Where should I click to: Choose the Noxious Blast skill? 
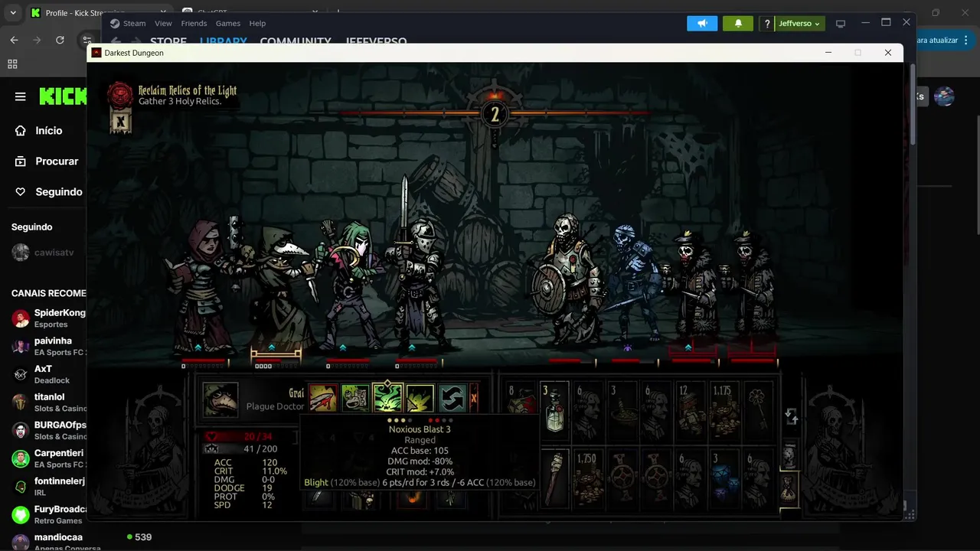click(x=387, y=398)
